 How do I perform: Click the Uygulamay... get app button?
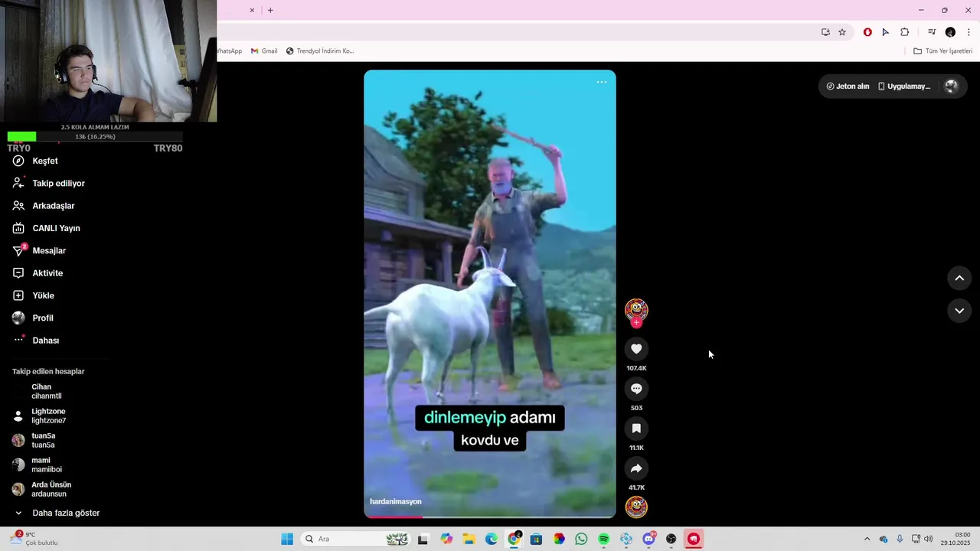(x=904, y=86)
